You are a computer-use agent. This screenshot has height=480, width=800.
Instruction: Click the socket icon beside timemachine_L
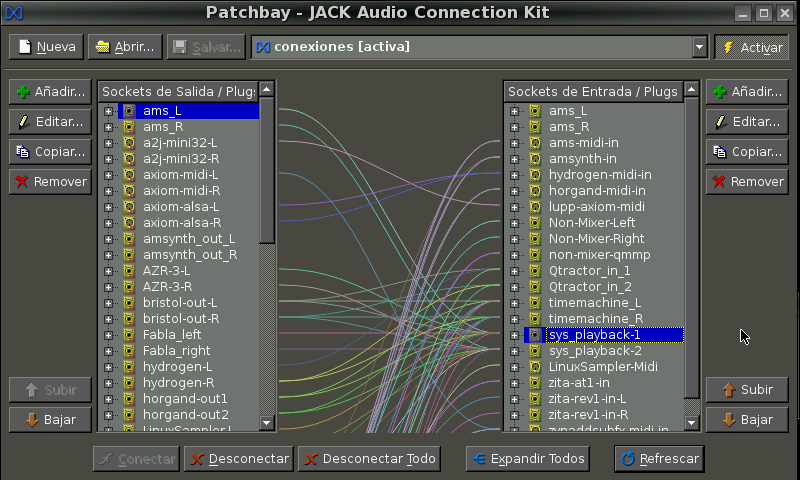[x=535, y=303]
